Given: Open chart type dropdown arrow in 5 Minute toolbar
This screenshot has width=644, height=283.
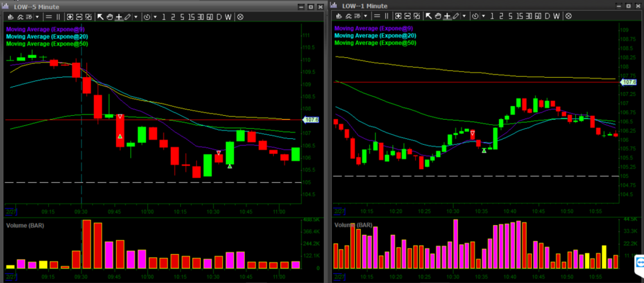Looking at the screenshot, I should pos(37,17).
